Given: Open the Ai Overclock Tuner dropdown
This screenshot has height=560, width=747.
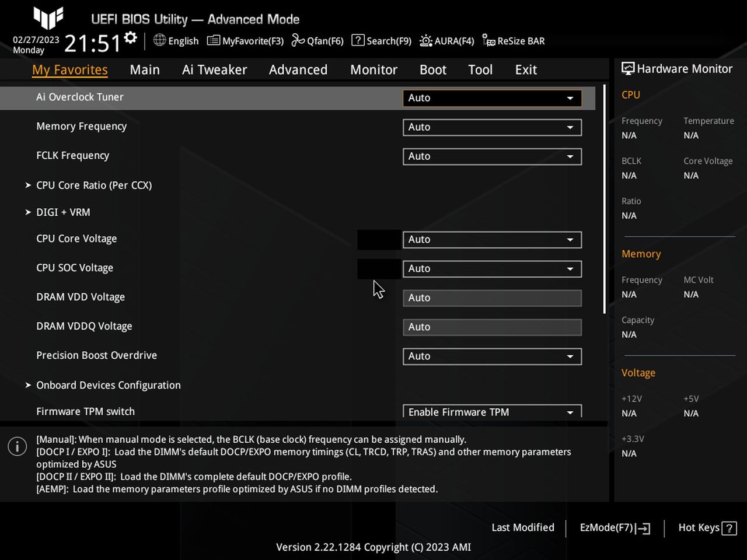Looking at the screenshot, I should [x=492, y=98].
